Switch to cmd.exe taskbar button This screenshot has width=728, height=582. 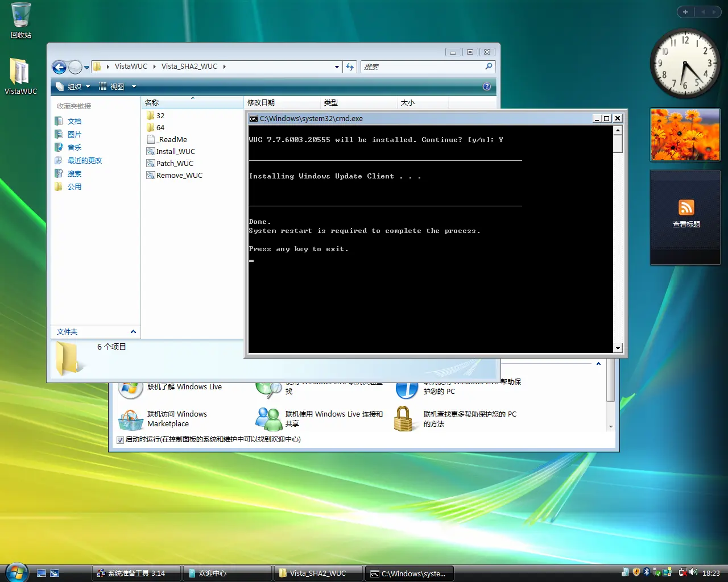pos(409,573)
